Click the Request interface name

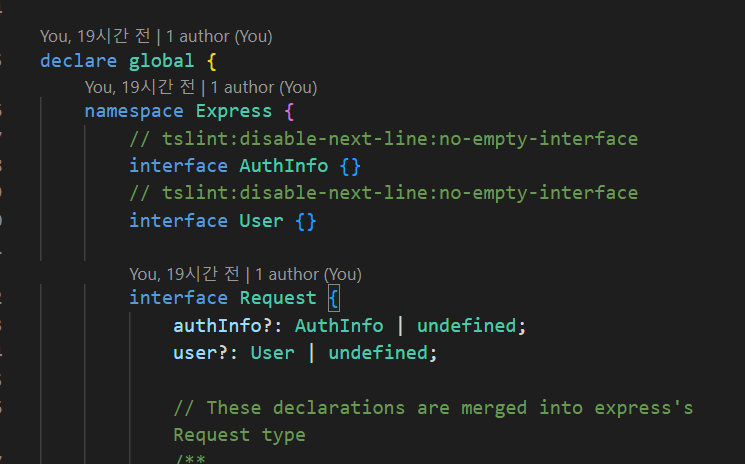[278, 298]
